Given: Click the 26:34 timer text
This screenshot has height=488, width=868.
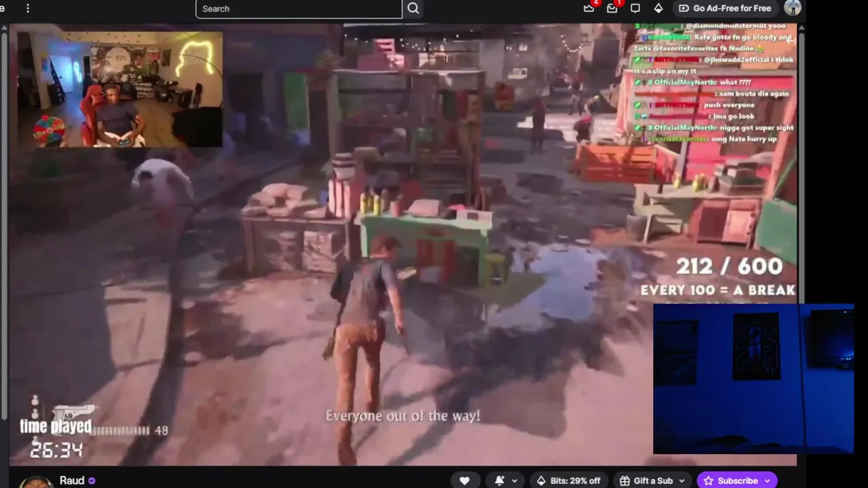Looking at the screenshot, I should click(x=56, y=450).
